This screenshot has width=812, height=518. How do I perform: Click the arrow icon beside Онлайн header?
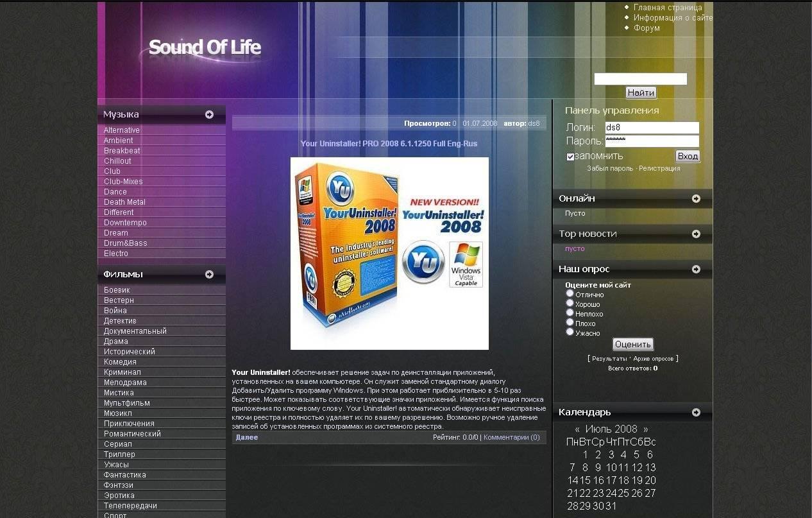(696, 198)
